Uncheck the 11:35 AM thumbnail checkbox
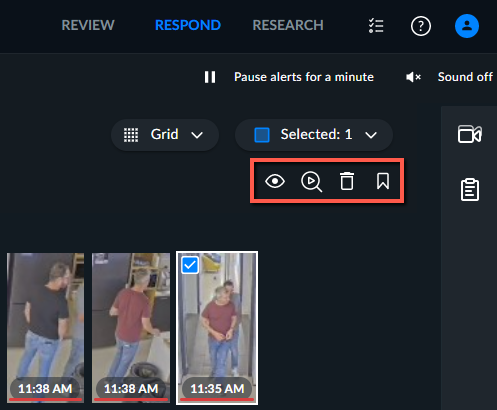497x410 pixels. (x=190, y=265)
